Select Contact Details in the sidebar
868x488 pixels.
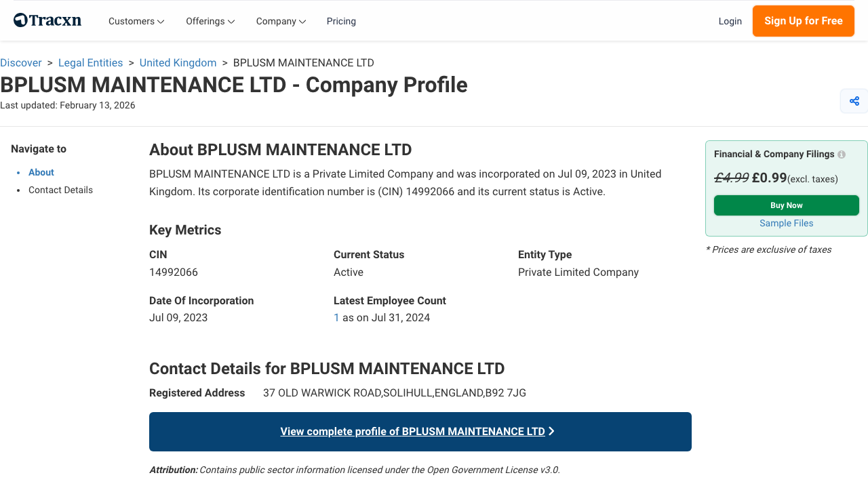[60, 190]
